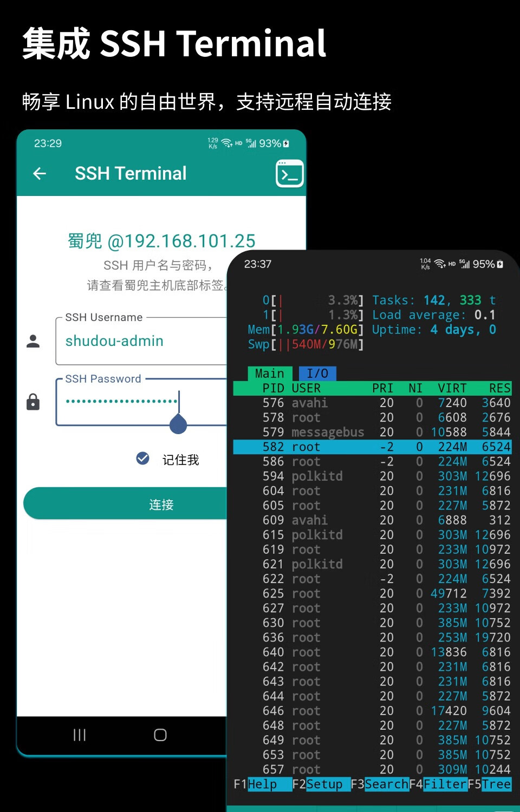
Task: Select process row 621 polkitd
Action: pyautogui.click(x=372, y=564)
